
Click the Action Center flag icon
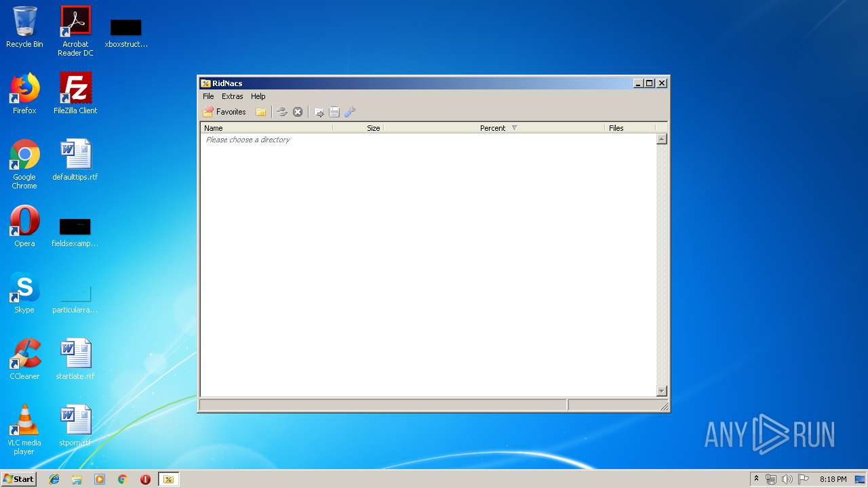pyautogui.click(x=804, y=479)
